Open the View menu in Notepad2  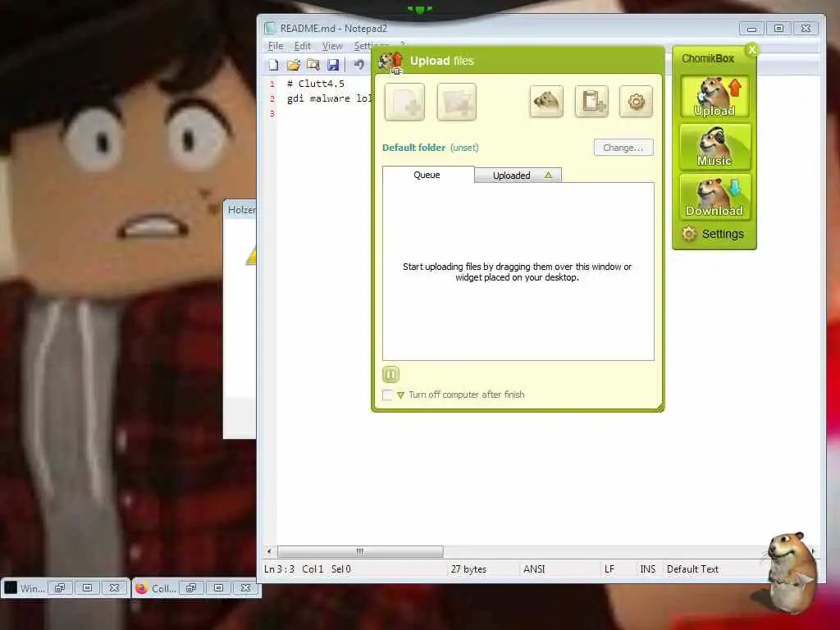click(x=332, y=46)
